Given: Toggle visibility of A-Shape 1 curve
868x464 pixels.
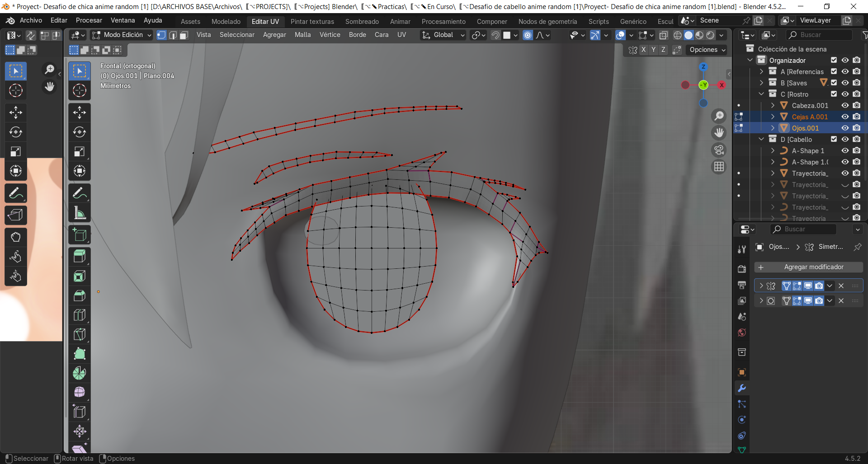Looking at the screenshot, I should [844, 150].
